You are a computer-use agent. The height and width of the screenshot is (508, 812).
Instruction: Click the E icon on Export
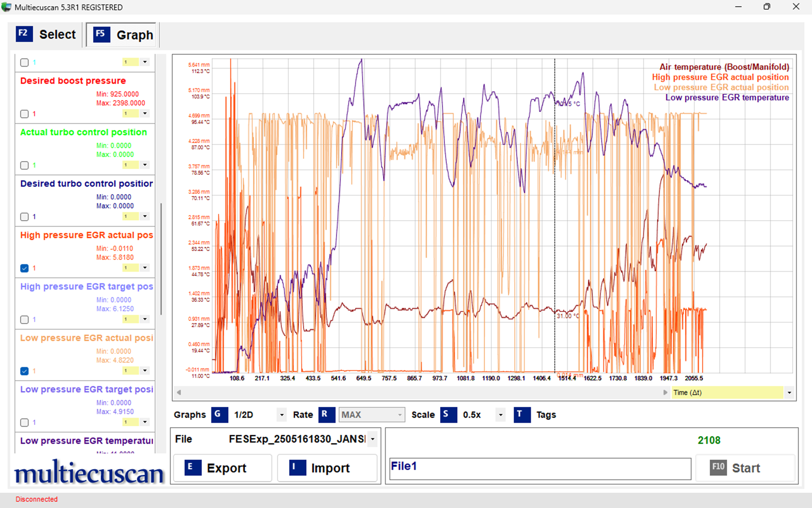click(193, 468)
